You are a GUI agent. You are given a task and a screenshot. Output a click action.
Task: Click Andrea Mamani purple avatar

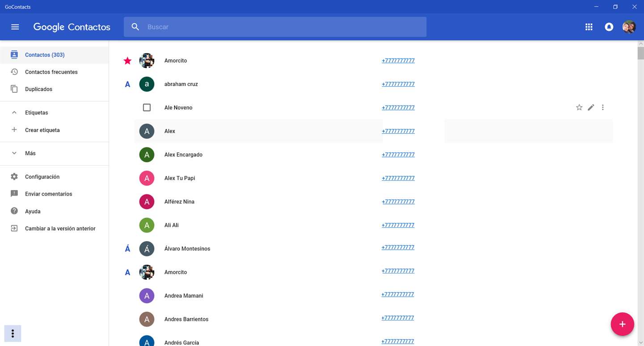click(x=147, y=295)
